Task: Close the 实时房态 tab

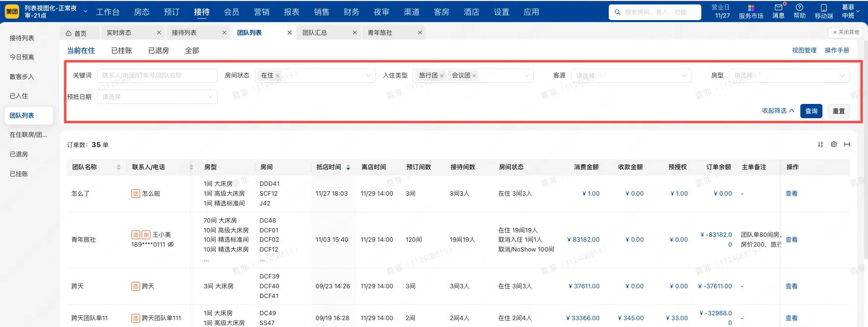Action: (x=159, y=33)
